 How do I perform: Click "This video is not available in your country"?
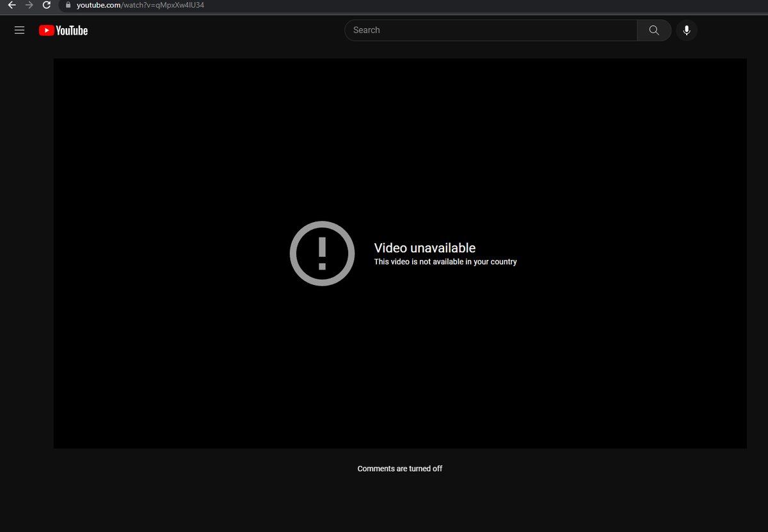coord(445,262)
